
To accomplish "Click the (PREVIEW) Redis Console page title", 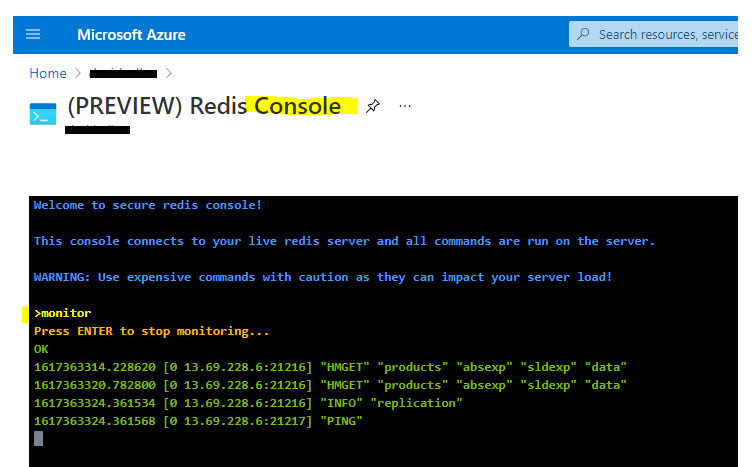I will click(x=205, y=106).
